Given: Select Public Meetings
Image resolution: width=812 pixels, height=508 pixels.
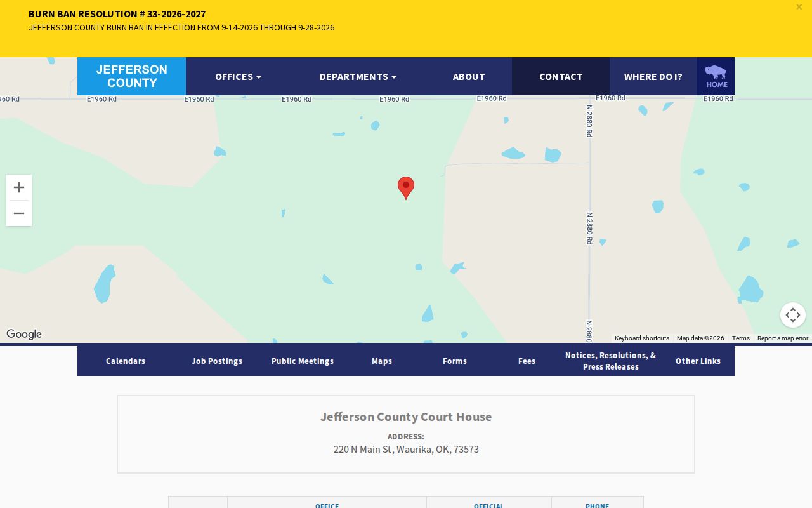Looking at the screenshot, I should (303, 361).
